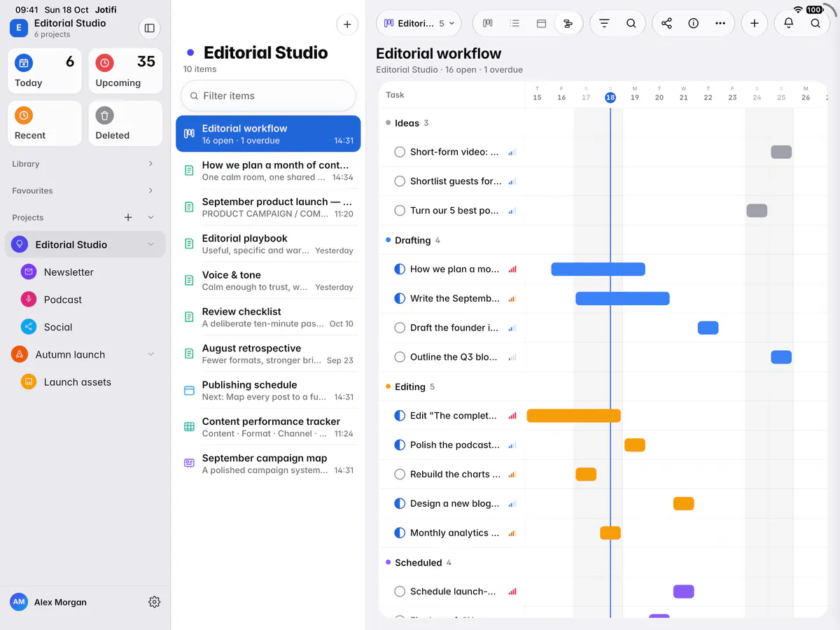Screen dimensions: 840x630
Task: Open the Publishing schedule calendar item
Action: [268, 391]
